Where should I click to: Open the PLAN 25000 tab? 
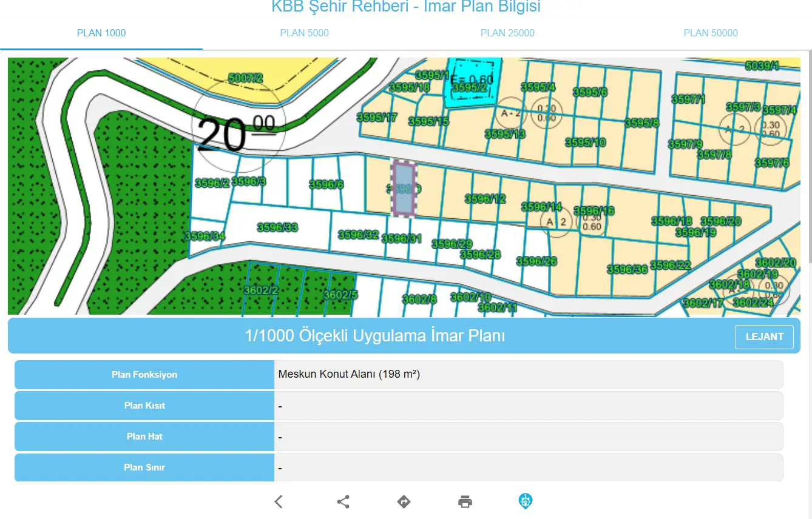[x=507, y=33]
